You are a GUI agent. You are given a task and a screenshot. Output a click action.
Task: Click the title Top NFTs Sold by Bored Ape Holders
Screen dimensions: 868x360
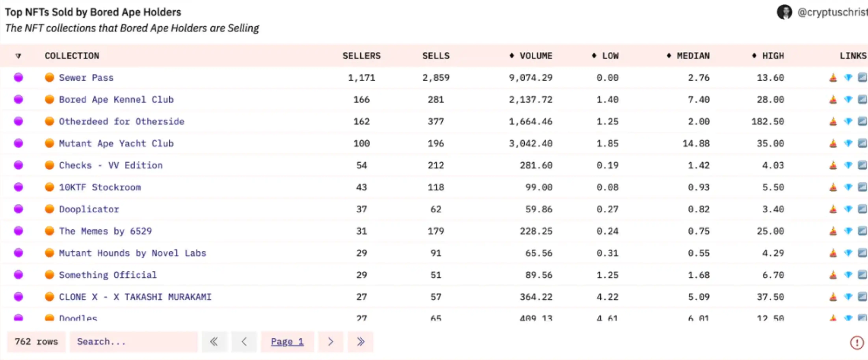click(x=93, y=12)
